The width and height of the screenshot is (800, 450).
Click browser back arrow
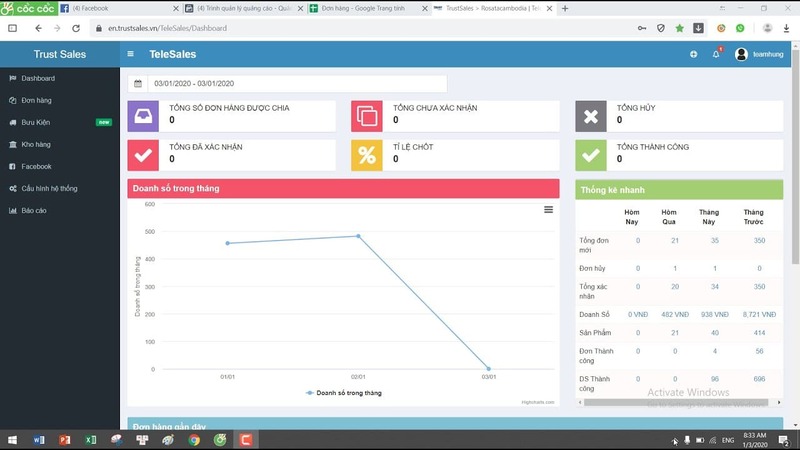[38, 28]
